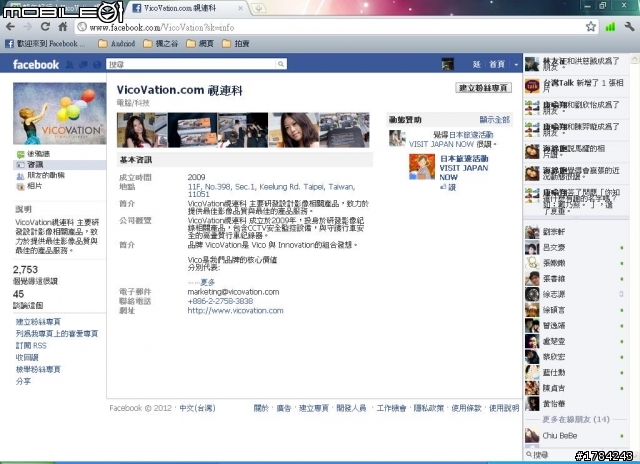This screenshot has width=640, height=464.
Task: Open the account dropdown arrow
Action: pos(516,64)
